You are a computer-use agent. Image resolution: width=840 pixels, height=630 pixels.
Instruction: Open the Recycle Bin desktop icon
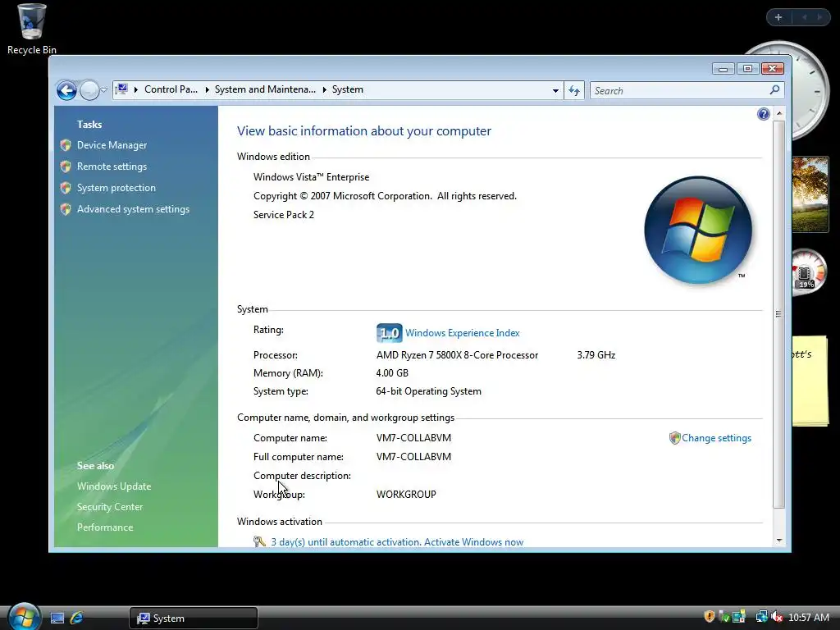pyautogui.click(x=32, y=30)
